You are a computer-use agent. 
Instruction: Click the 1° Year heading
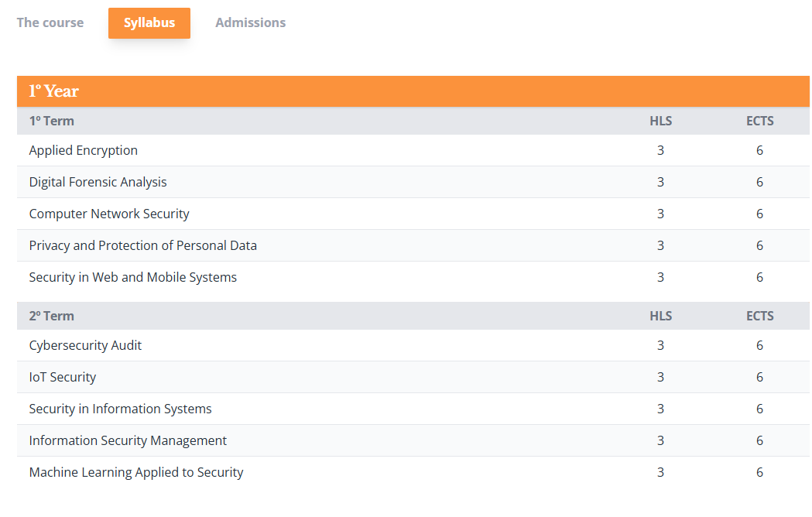tap(54, 91)
